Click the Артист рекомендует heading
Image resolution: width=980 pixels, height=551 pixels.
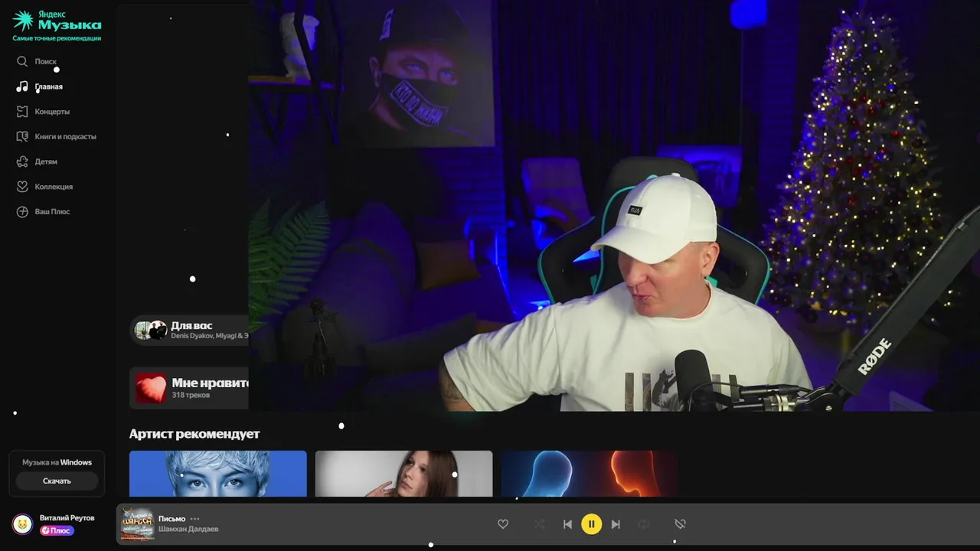pyautogui.click(x=194, y=434)
